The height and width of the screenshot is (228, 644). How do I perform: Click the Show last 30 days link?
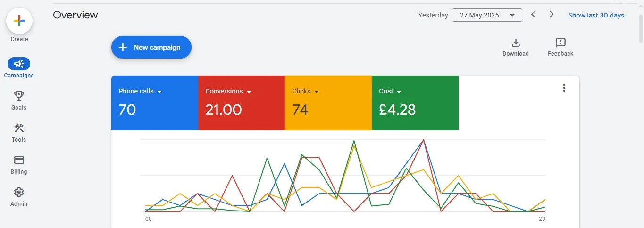point(596,15)
